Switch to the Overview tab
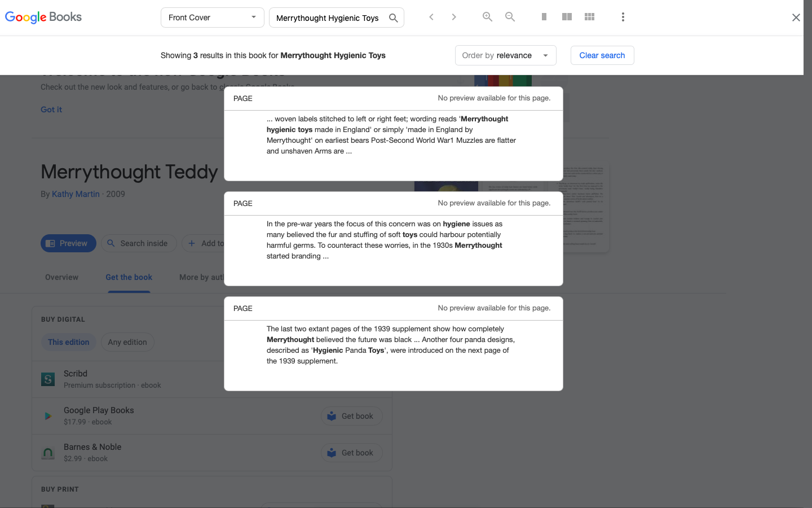812x508 pixels. [62, 277]
